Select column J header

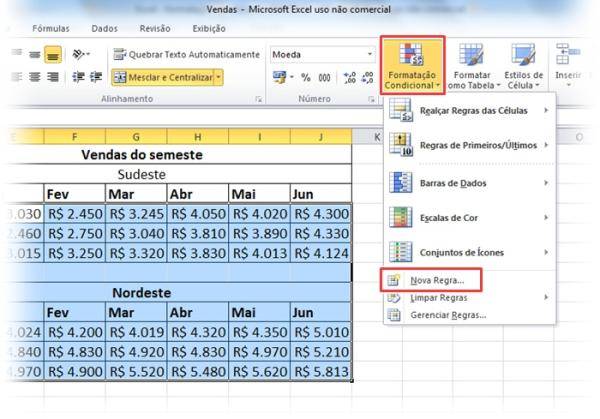[x=321, y=137]
